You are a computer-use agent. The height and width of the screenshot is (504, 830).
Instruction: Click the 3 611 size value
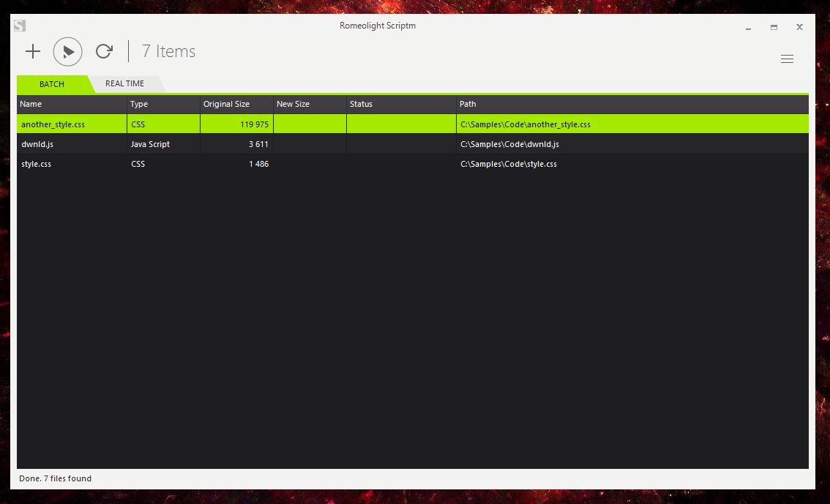258,144
